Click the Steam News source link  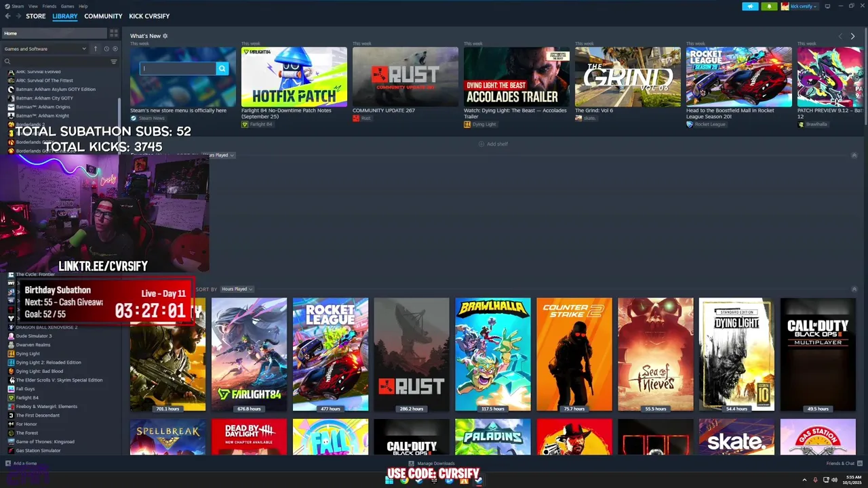tap(147, 118)
